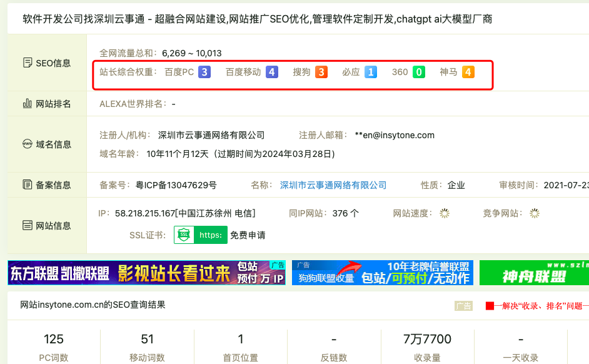
Task: Click the 免费申请 SSL link
Action: click(248, 235)
